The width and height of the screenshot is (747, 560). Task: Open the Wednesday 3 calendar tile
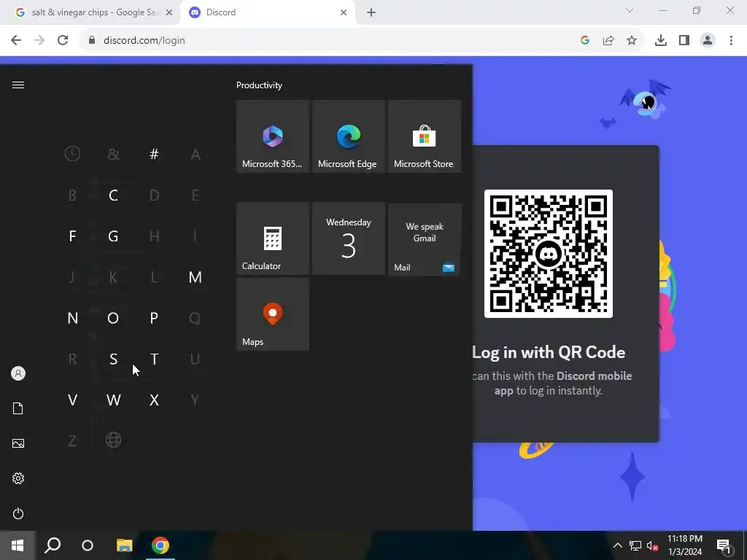point(348,238)
